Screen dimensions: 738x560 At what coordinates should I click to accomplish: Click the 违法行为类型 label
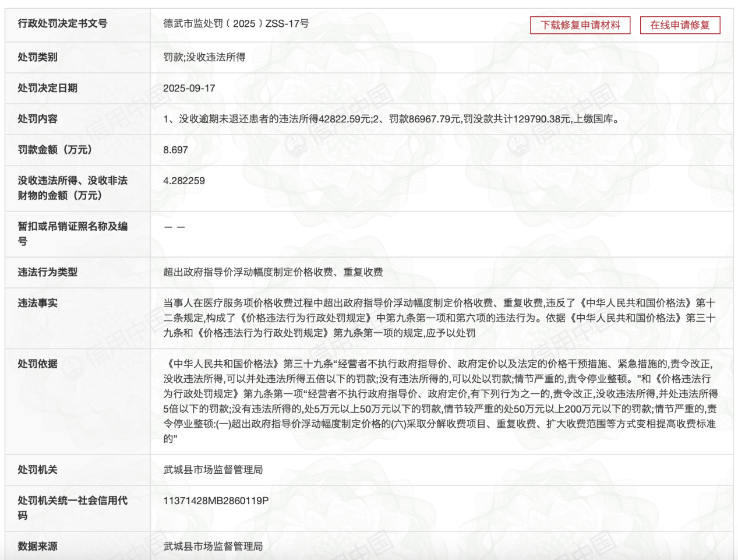(47, 272)
